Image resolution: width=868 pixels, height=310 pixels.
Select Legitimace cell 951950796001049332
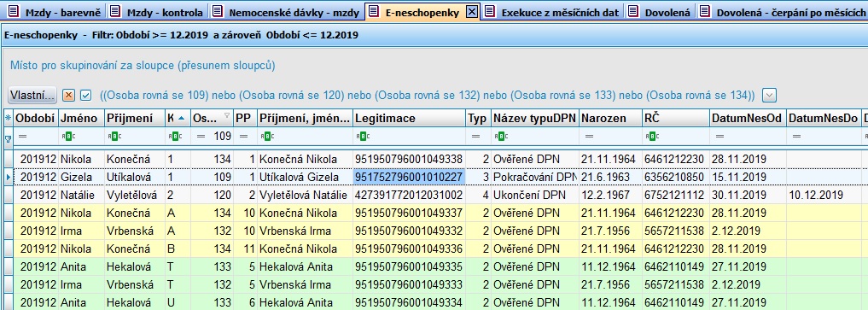(x=409, y=231)
